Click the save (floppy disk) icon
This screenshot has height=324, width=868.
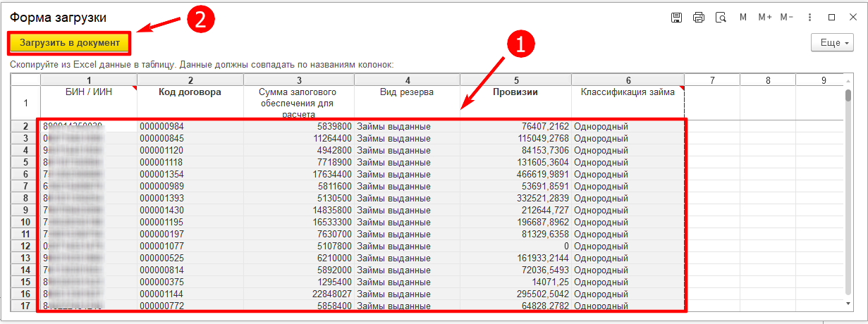point(676,18)
